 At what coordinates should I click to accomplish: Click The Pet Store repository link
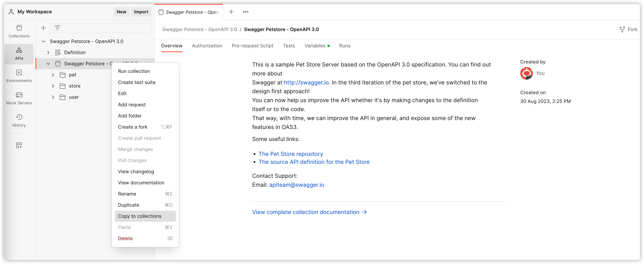(x=291, y=154)
